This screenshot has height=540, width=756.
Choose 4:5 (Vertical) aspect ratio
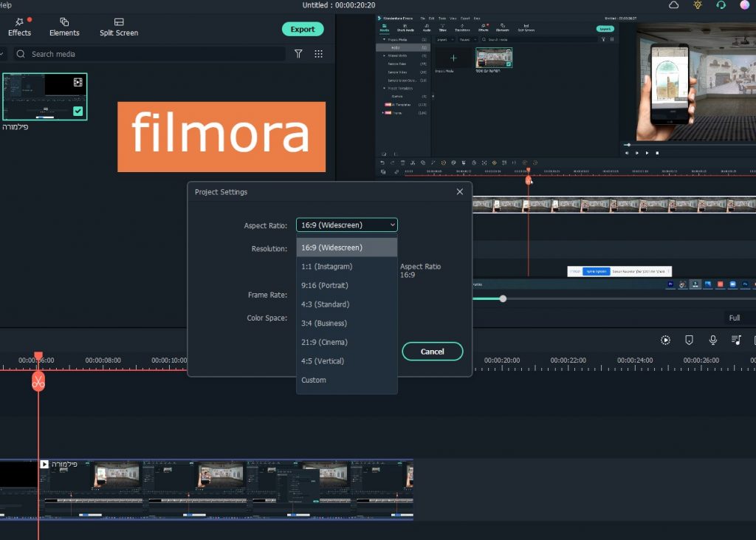coord(347,361)
